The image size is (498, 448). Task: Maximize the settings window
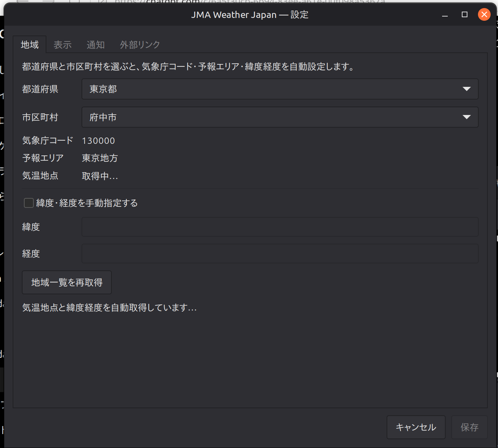pos(465,14)
